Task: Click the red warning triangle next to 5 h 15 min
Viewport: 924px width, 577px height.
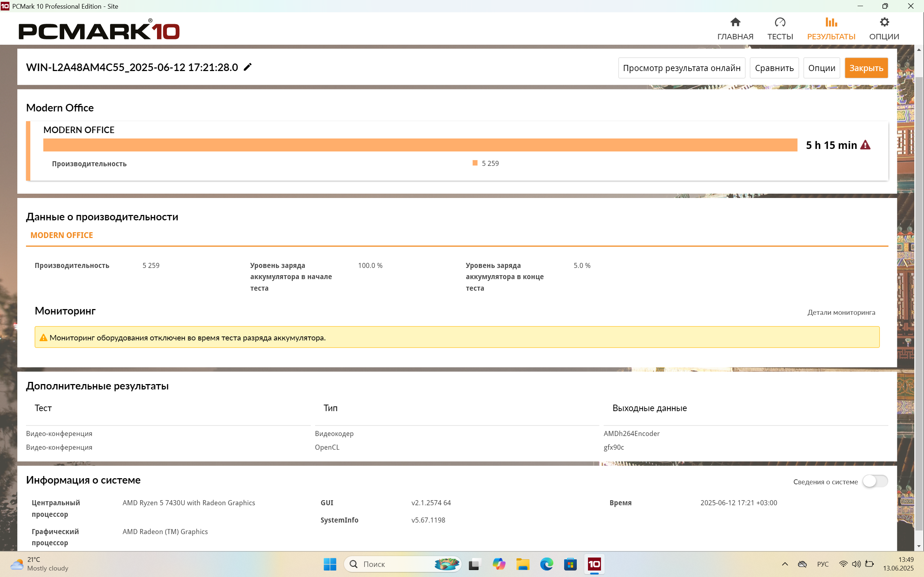Action: point(865,145)
